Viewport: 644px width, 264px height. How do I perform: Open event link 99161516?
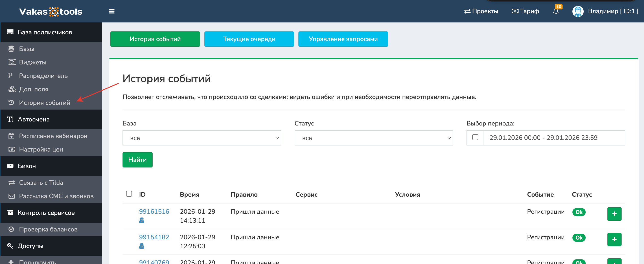[154, 211]
